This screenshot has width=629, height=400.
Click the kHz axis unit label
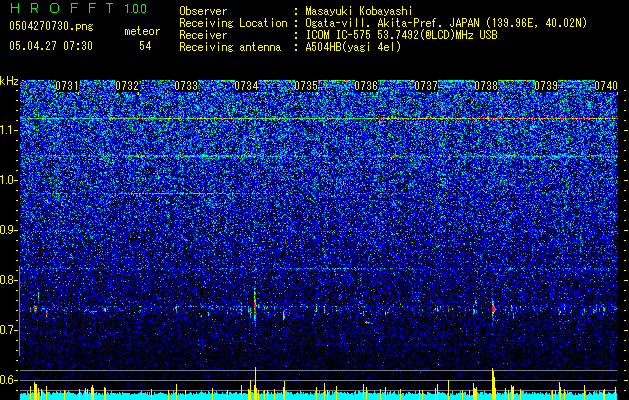coord(9,81)
